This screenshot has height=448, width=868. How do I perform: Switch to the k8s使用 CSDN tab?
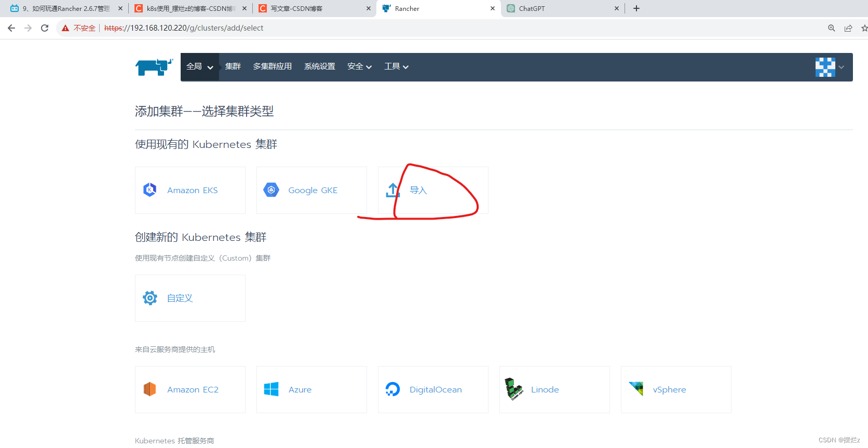pos(191,8)
